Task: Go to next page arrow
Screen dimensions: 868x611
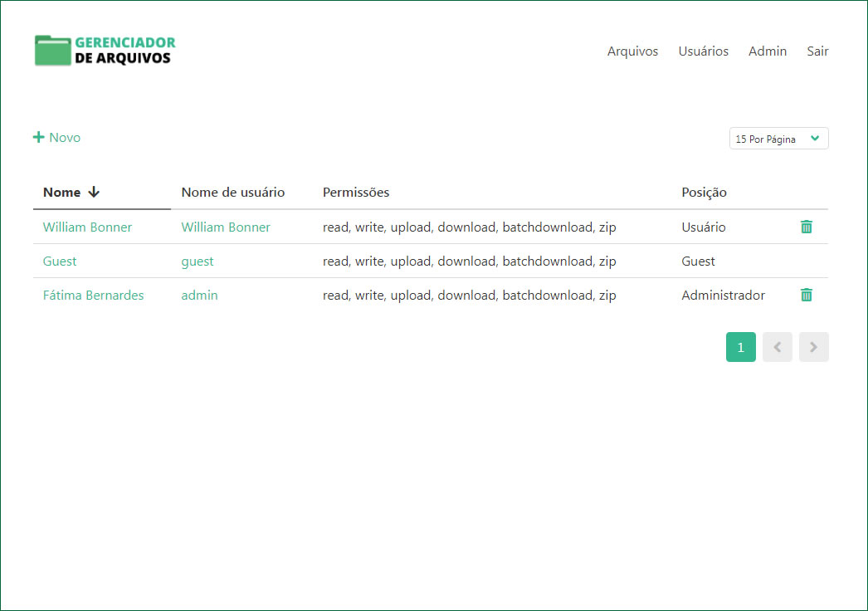Action: pyautogui.click(x=813, y=347)
